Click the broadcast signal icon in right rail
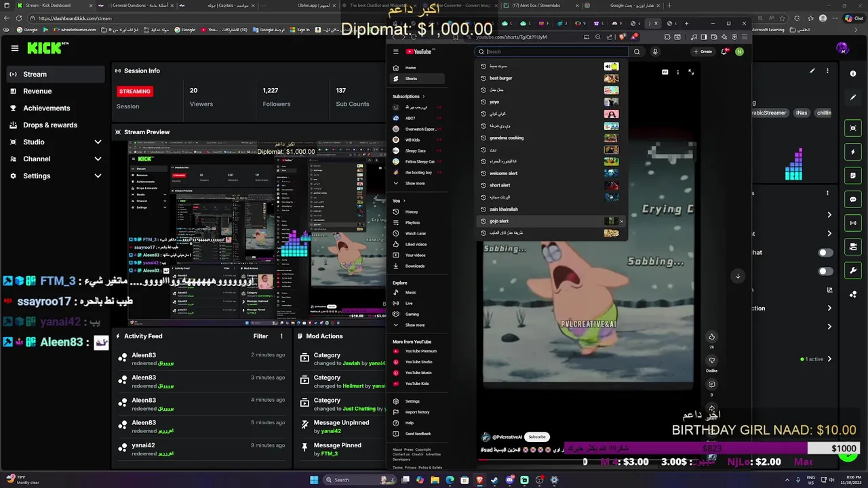This screenshot has height=488, width=868. (x=853, y=223)
